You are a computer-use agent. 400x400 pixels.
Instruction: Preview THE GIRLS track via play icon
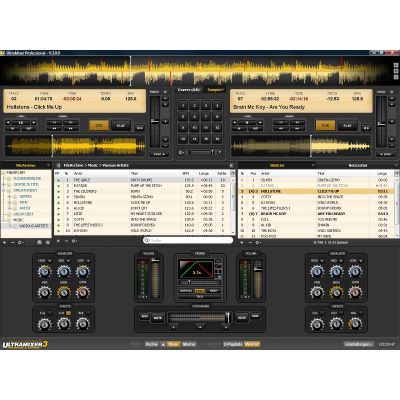[59, 180]
